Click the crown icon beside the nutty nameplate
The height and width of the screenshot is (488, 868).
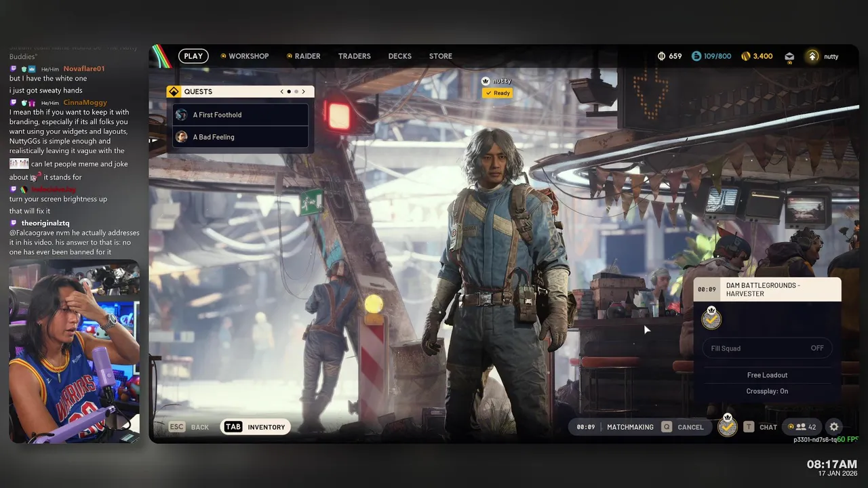coord(486,81)
